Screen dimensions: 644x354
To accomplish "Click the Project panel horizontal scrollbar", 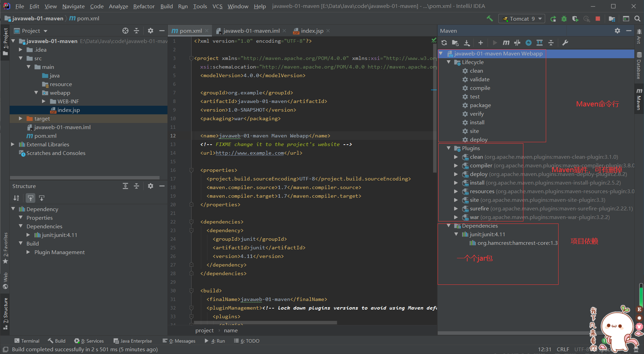I will [x=85, y=178].
